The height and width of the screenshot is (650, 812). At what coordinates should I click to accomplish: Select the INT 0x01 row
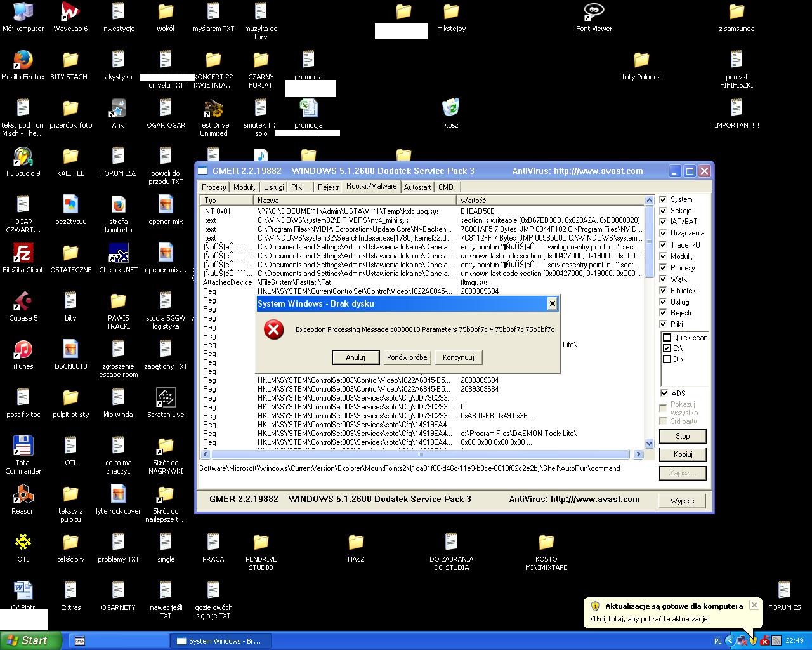pos(422,211)
